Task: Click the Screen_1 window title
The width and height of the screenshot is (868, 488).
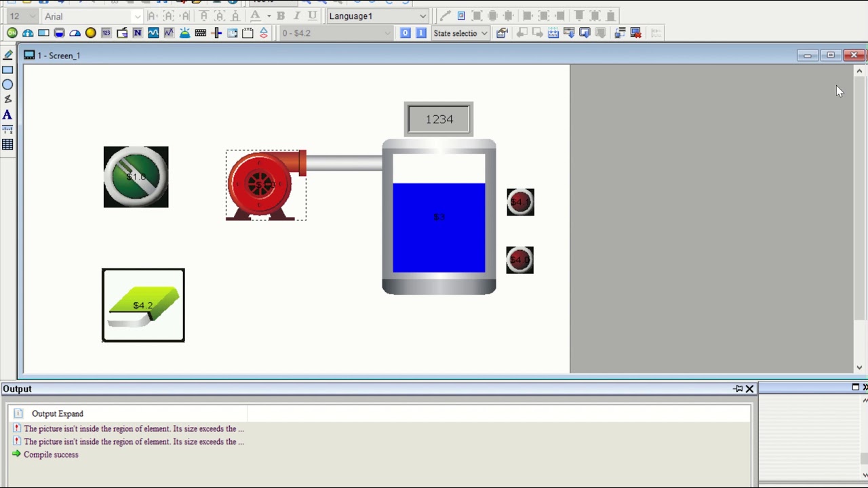Action: (59, 56)
